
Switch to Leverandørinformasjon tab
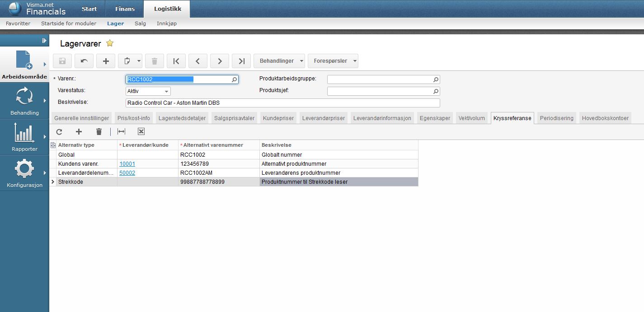(x=382, y=118)
